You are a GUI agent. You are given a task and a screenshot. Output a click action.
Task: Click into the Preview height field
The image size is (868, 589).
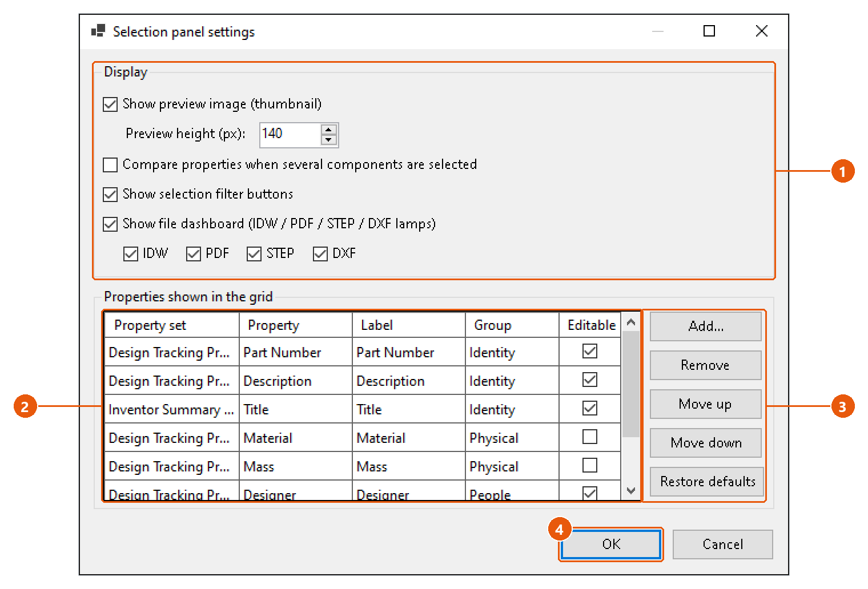coord(290,135)
